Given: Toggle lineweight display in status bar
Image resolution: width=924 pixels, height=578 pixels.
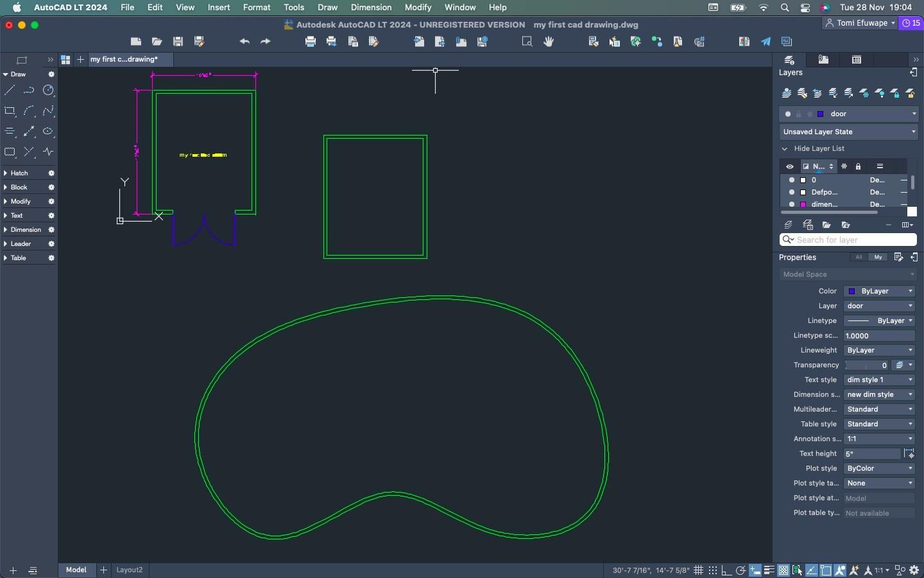Looking at the screenshot, I should click(769, 570).
